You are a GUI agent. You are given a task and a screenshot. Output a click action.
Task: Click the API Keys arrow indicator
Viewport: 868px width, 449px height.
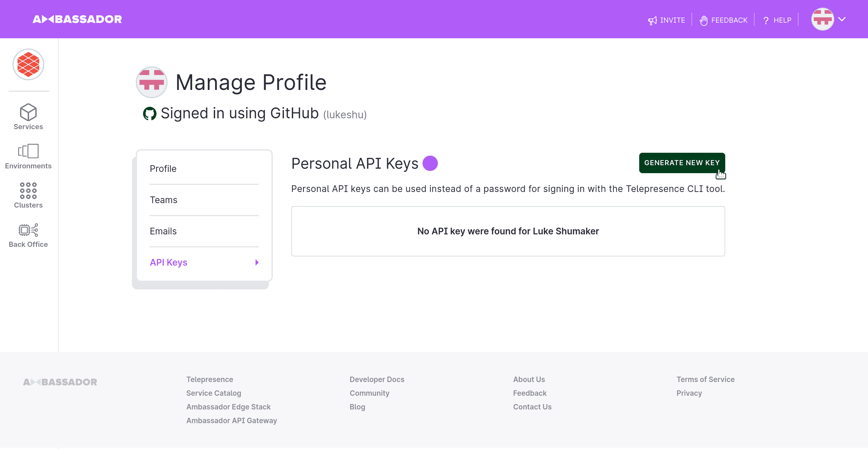pos(257,262)
